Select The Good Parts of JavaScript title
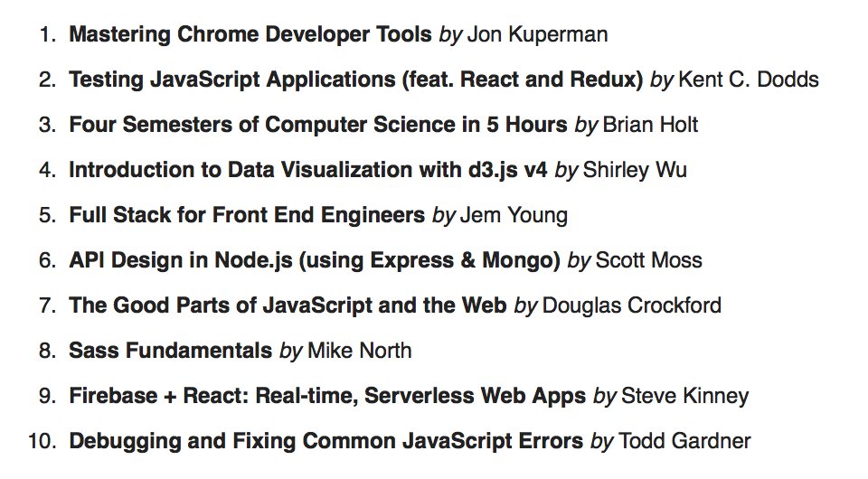The image size is (868, 479). coord(288,305)
